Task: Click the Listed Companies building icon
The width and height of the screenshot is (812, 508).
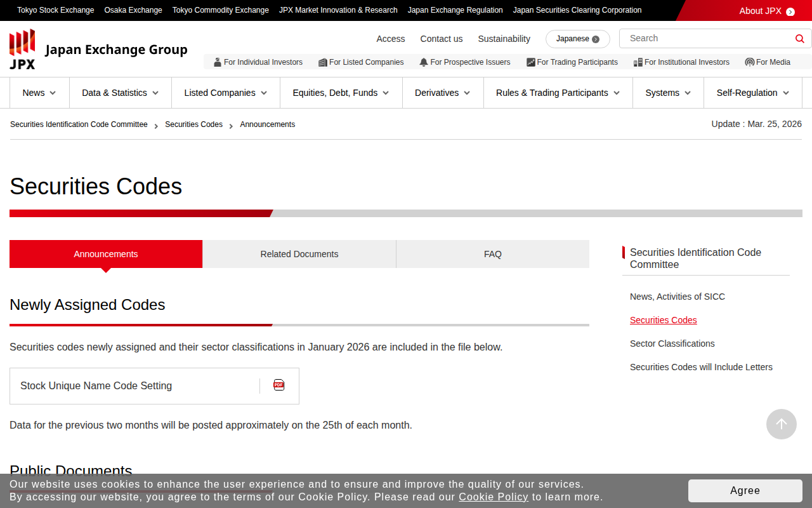Action: pos(323,62)
